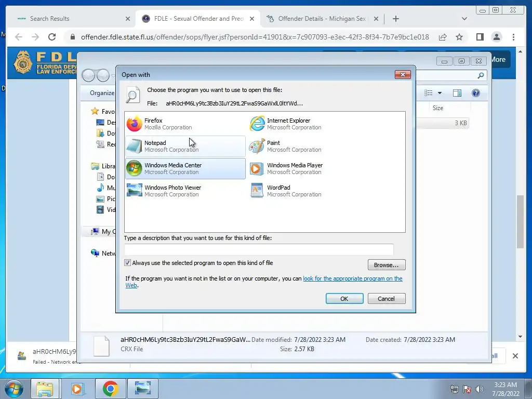532x399 pixels.
Task: Click the page vertical scrollbar thumb
Action: [520, 222]
